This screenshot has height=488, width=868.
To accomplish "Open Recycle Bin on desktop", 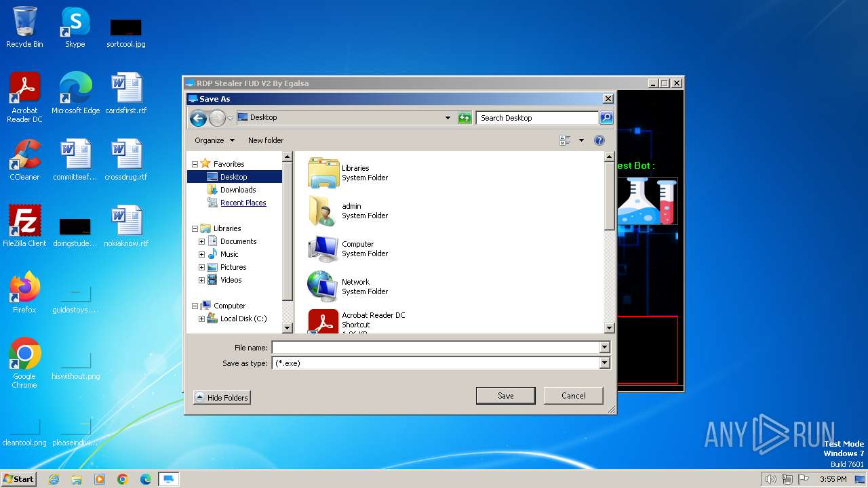I will click(x=24, y=27).
